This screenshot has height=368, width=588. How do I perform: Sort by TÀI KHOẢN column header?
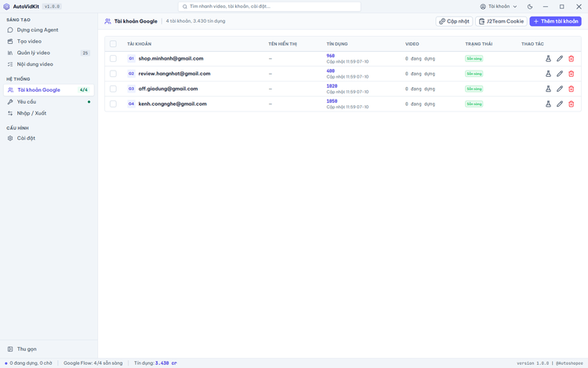pyautogui.click(x=139, y=44)
